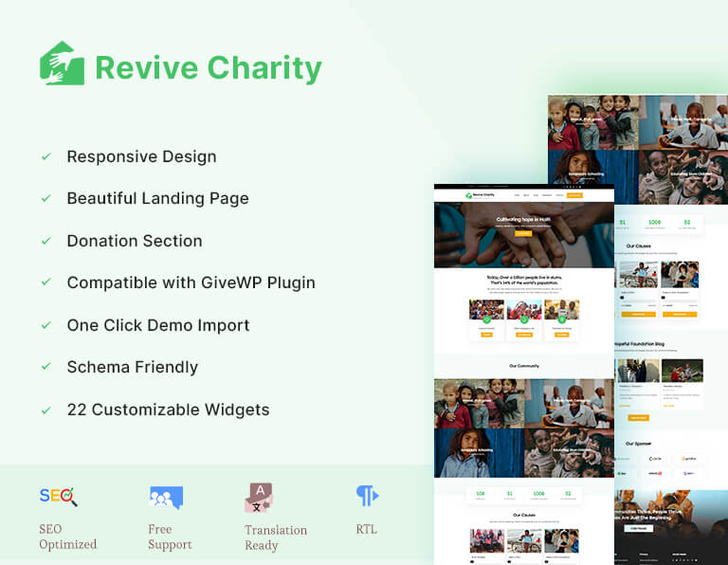Click the 'SEO Optimized' label
The height and width of the screenshot is (565, 728).
coord(68,537)
